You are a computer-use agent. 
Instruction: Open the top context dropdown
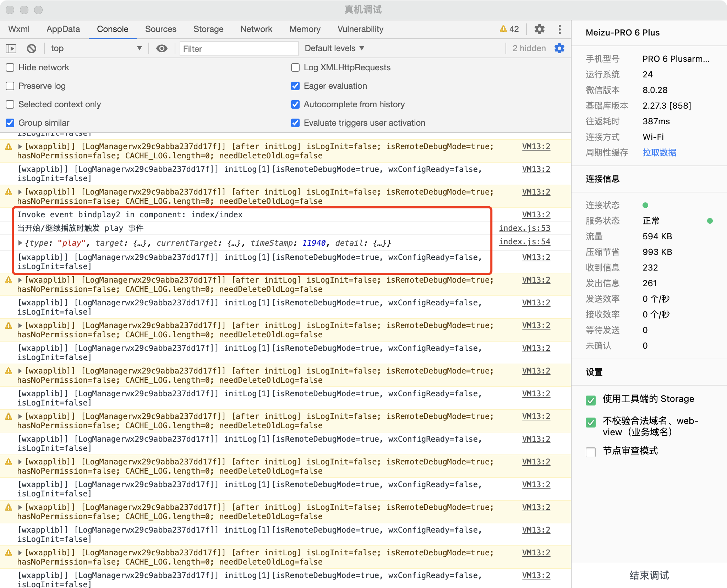pos(96,48)
